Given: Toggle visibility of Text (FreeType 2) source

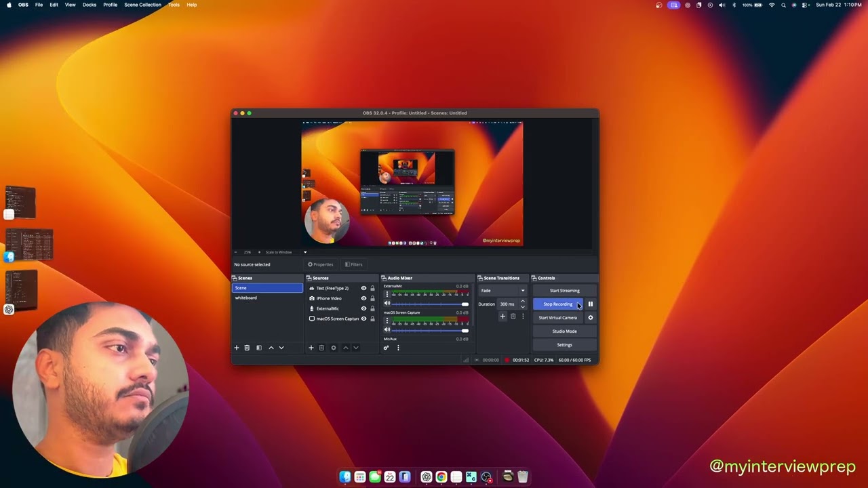Looking at the screenshot, I should (363, 288).
